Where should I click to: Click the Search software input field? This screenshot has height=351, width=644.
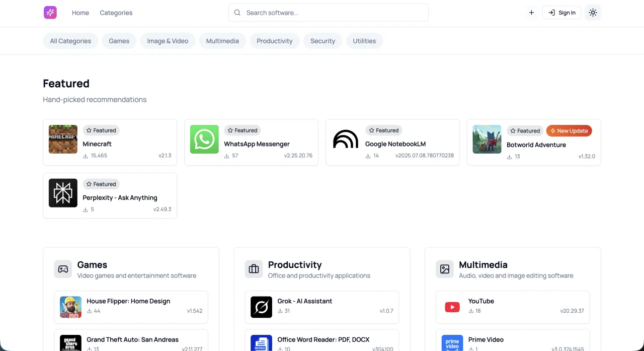pyautogui.click(x=329, y=13)
